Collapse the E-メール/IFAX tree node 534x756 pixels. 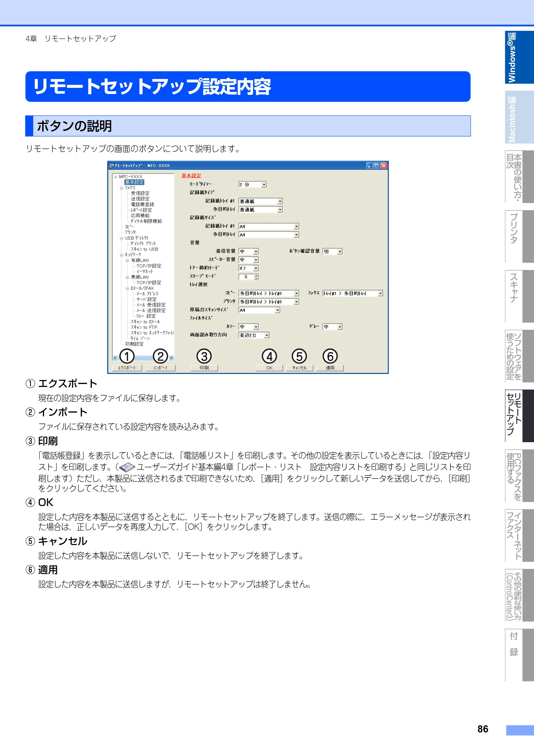click(127, 288)
